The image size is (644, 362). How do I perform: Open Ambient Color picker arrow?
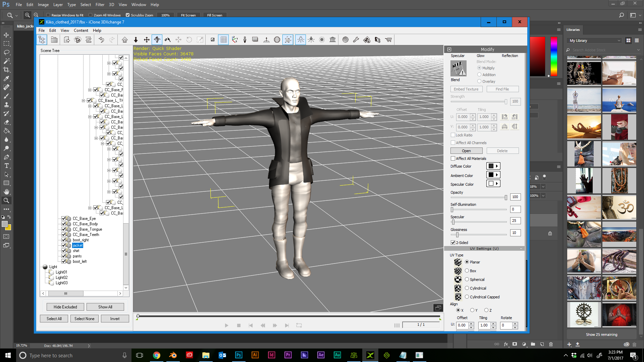pos(497,175)
